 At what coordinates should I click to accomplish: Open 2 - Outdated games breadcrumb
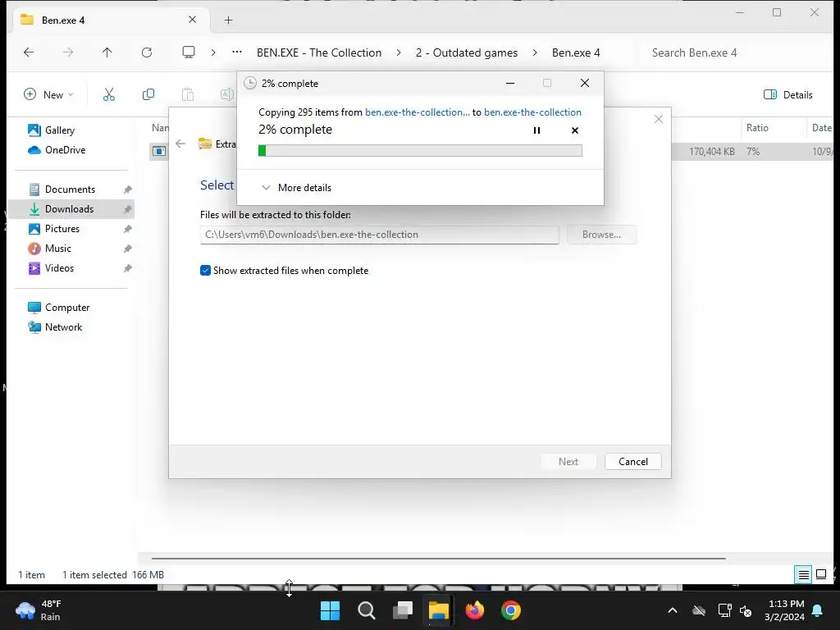click(467, 52)
